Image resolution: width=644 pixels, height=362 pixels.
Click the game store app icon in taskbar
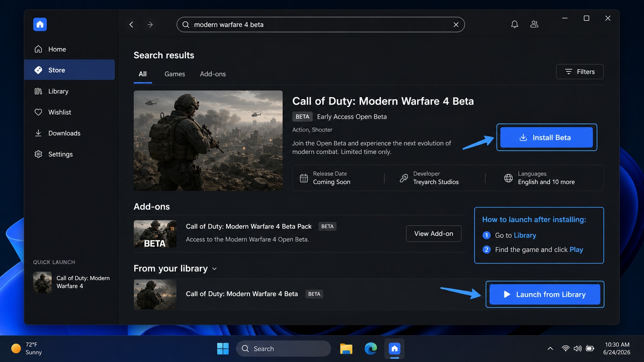pyautogui.click(x=394, y=349)
